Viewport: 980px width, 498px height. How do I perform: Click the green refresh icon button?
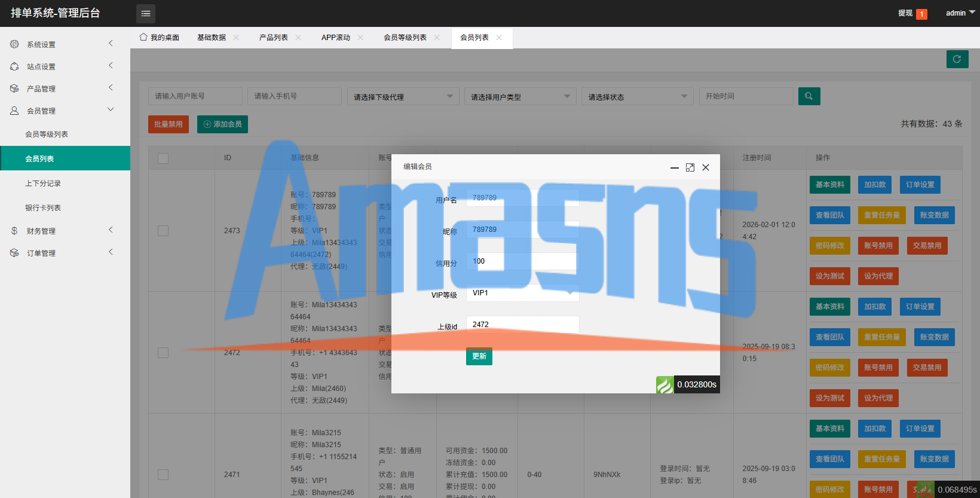(957, 59)
